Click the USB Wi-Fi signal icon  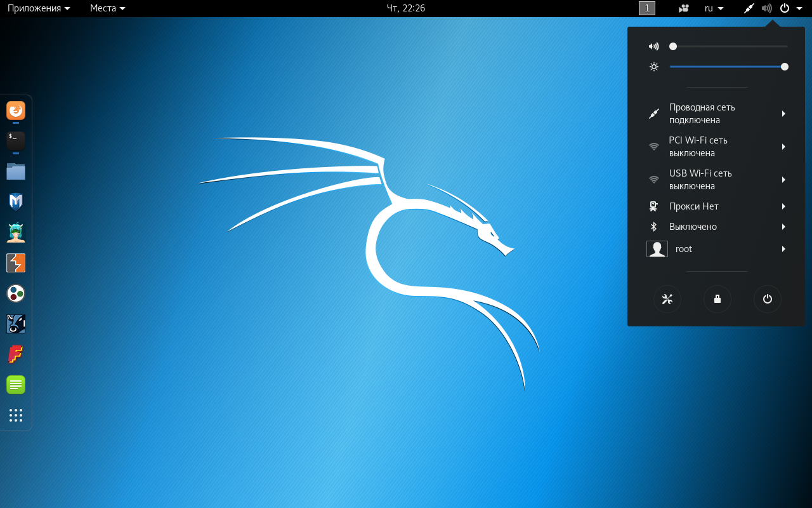coord(654,180)
